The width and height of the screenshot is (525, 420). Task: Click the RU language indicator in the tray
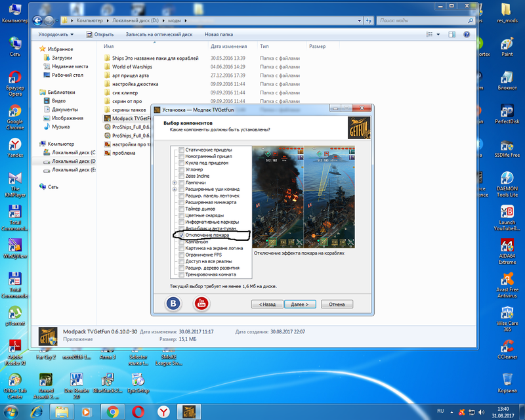tap(440, 411)
